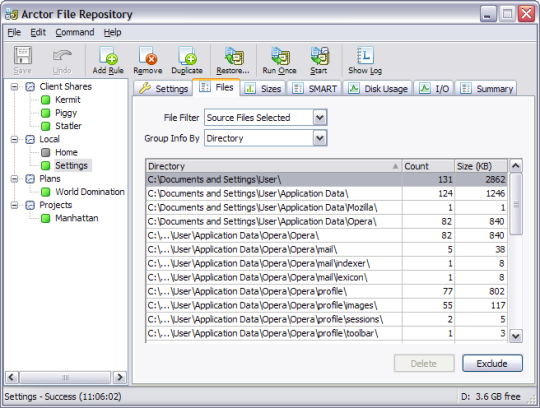The image size is (540, 408).
Task: Switch to the SMART tab
Action: (x=314, y=88)
